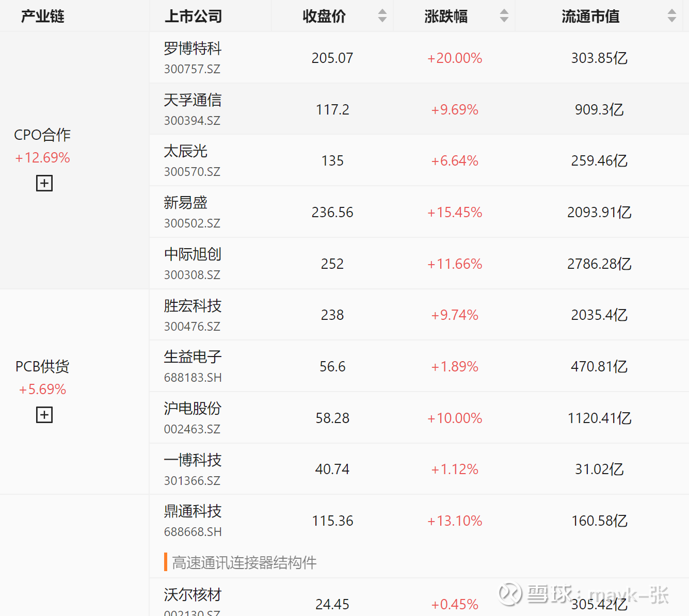Sort by 收盘价 column arrows
This screenshot has height=616, width=689.
[x=382, y=16]
